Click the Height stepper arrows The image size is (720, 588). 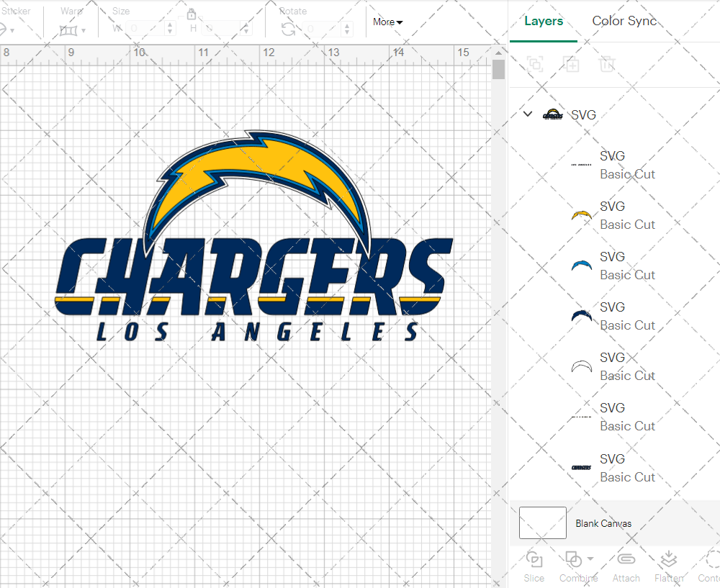click(246, 29)
